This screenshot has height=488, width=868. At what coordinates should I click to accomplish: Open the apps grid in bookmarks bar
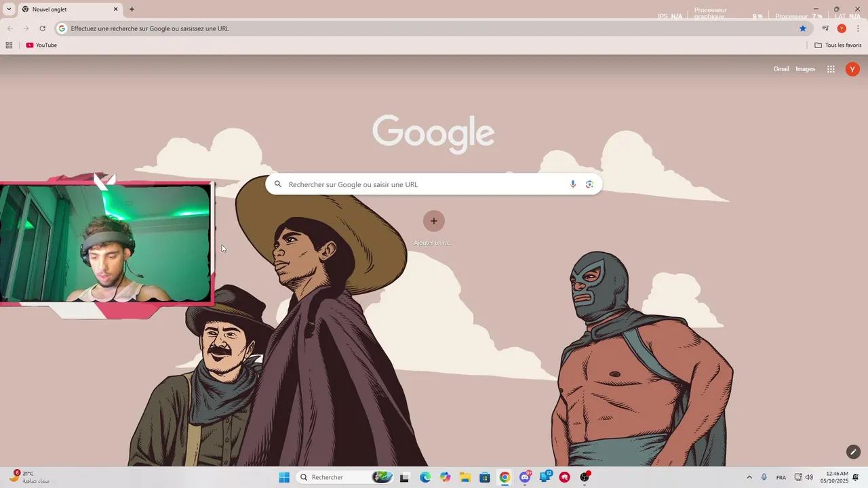coord(9,45)
